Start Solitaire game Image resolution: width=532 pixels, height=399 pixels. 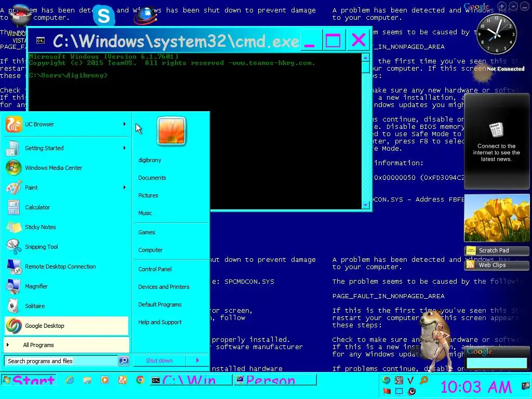click(66, 305)
